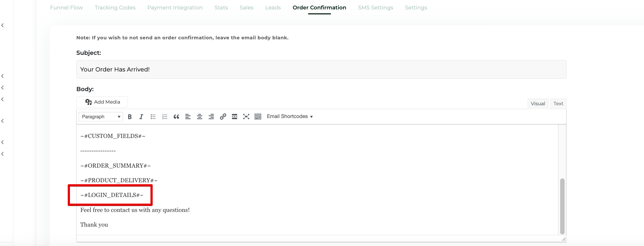Toggle bold formatting in editor toolbar
The height and width of the screenshot is (246, 644).
pos(130,117)
